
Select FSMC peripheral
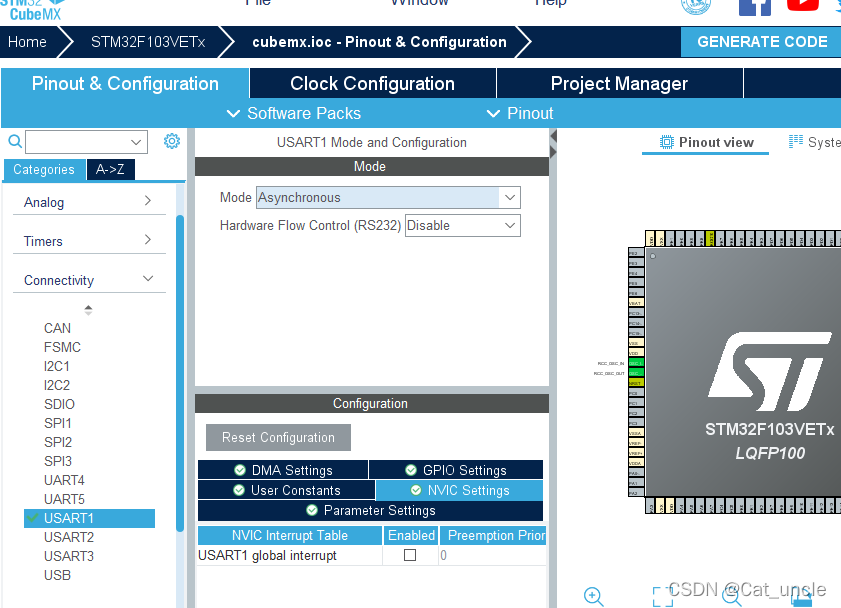tap(62, 347)
